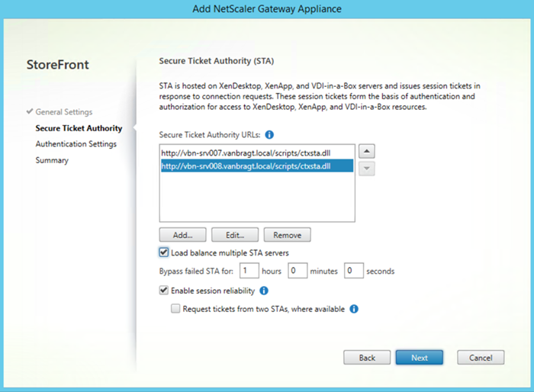The height and width of the screenshot is (392, 534).
Task: Click Add... to add an STA URL
Action: tap(182, 235)
